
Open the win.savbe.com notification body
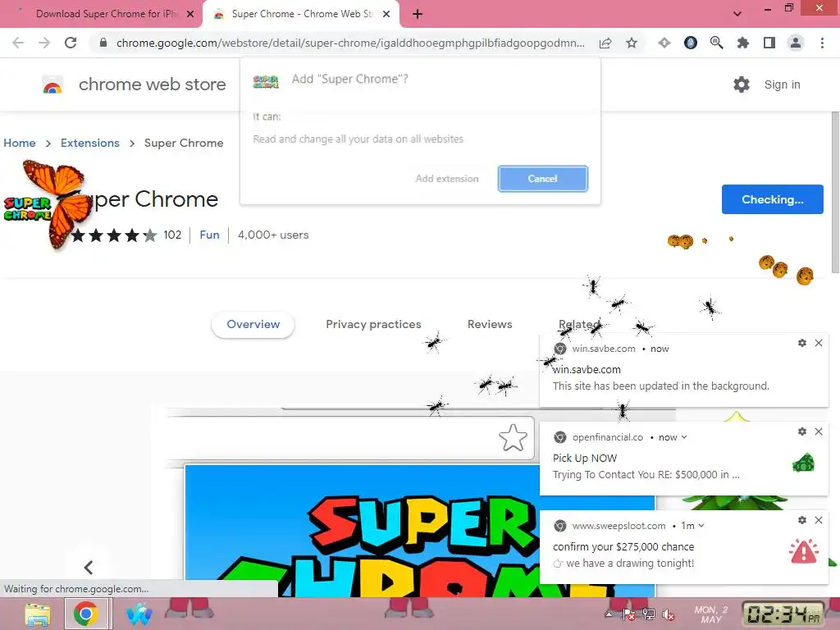pyautogui.click(x=683, y=370)
